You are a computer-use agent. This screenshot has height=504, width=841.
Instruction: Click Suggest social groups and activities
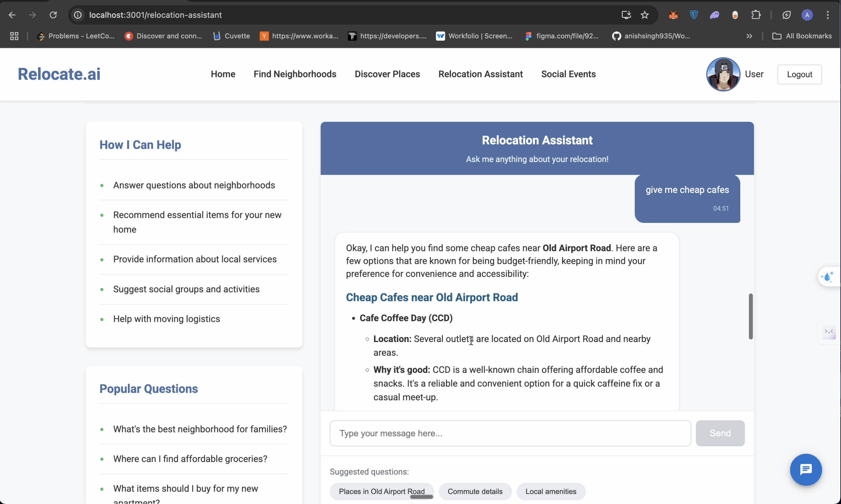pyautogui.click(x=186, y=289)
